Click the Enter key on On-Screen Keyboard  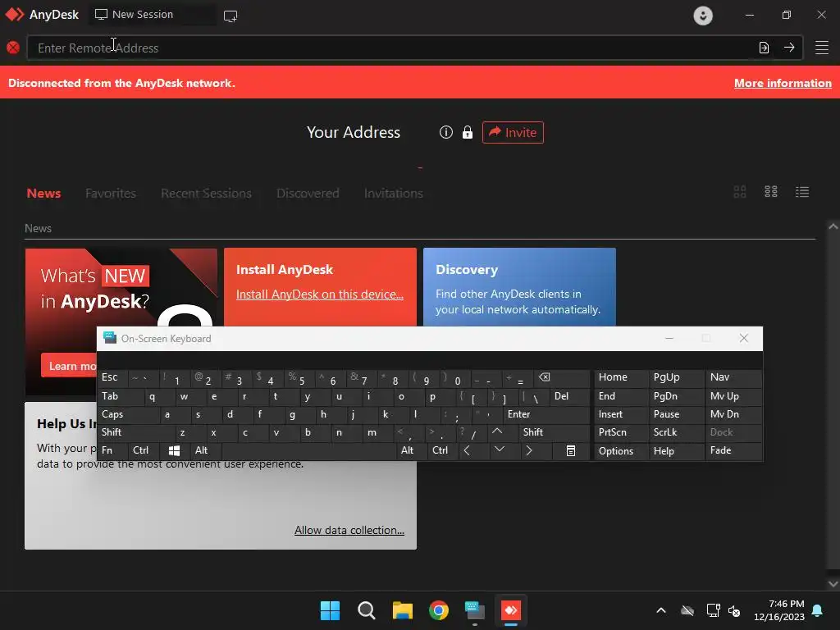[546, 414]
